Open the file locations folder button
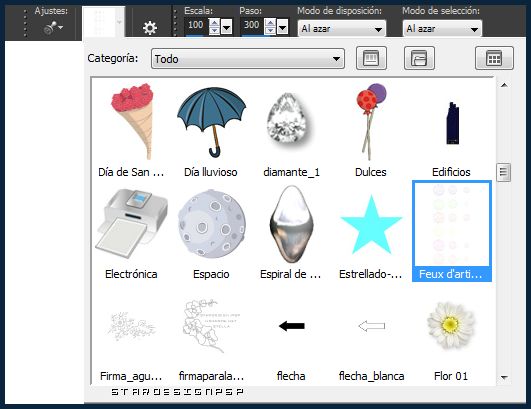Viewport: 531px width, 409px height. [419, 58]
